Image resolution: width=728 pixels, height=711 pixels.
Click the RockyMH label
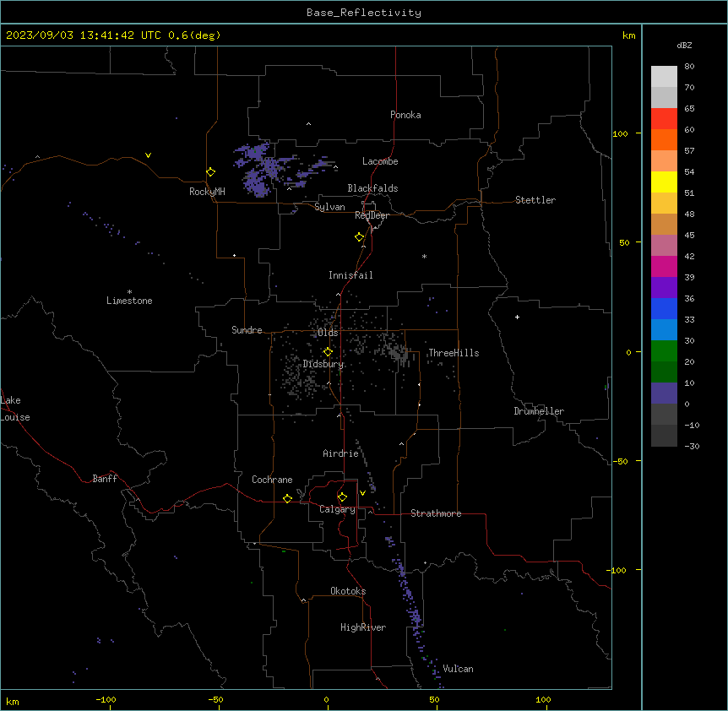[x=207, y=192]
